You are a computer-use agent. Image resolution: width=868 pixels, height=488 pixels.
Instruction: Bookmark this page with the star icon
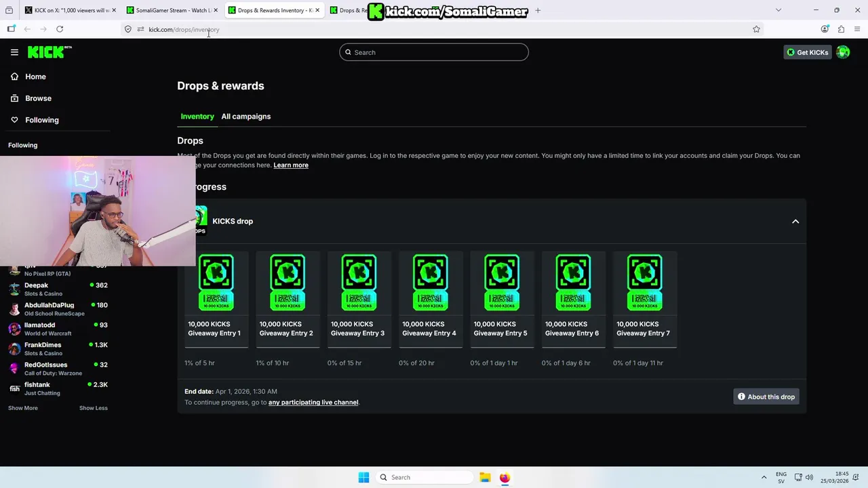756,29
